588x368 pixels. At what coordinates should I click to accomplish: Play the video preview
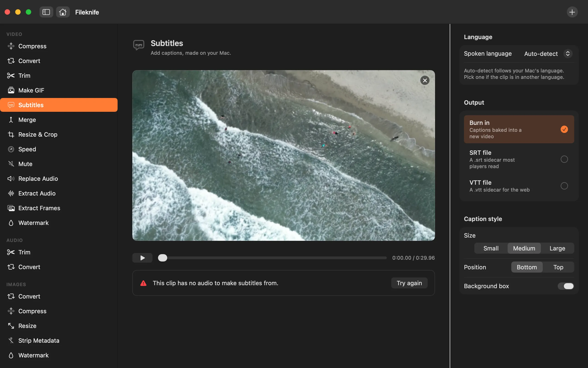coord(142,258)
